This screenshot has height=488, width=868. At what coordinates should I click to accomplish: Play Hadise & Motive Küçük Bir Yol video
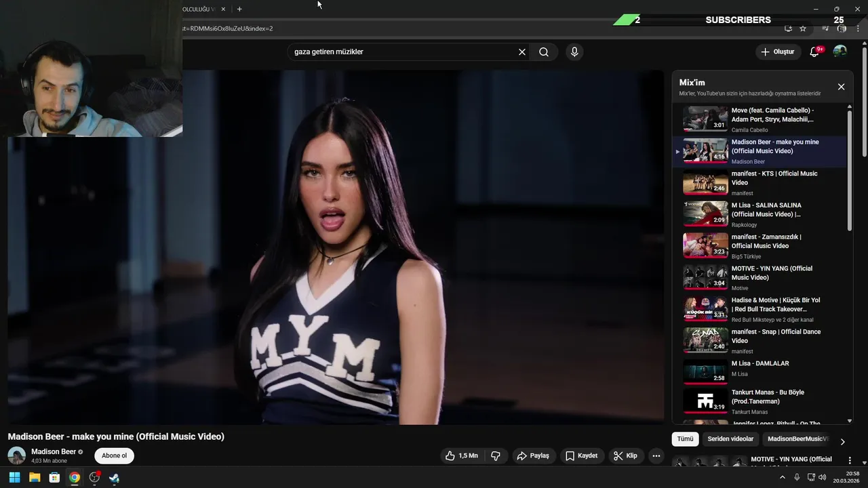pyautogui.click(x=759, y=309)
